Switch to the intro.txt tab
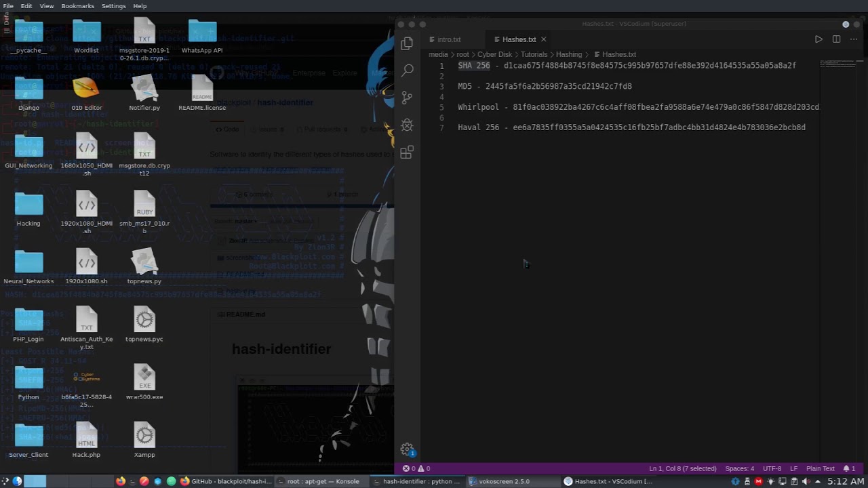This screenshot has height=488, width=868. [x=450, y=39]
